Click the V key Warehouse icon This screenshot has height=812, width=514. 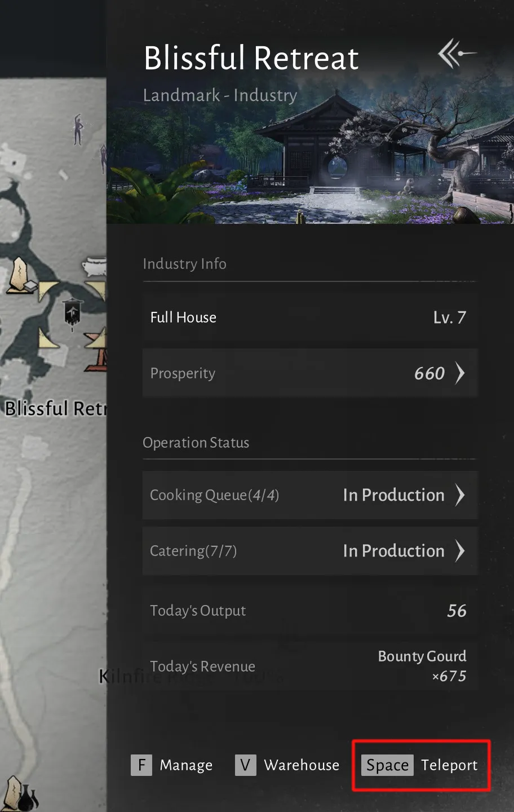pyautogui.click(x=245, y=765)
